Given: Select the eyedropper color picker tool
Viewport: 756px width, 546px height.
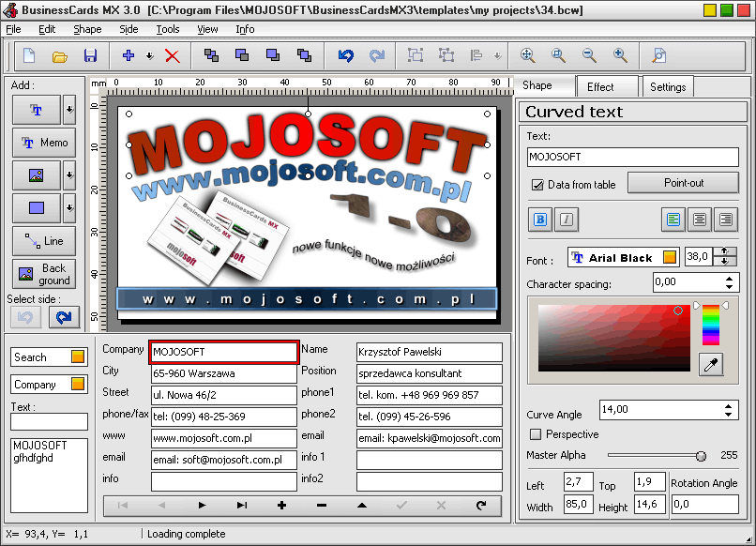Looking at the screenshot, I should coord(711,364).
